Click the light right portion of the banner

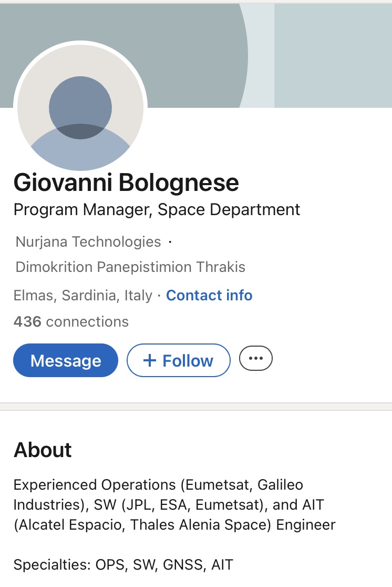(333, 55)
